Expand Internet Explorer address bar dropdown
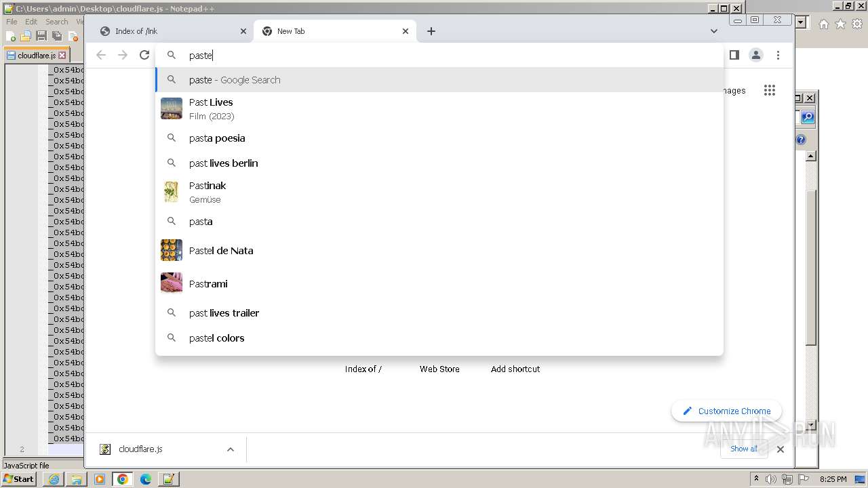Viewport: 868px width, 488px height. pyautogui.click(x=801, y=22)
